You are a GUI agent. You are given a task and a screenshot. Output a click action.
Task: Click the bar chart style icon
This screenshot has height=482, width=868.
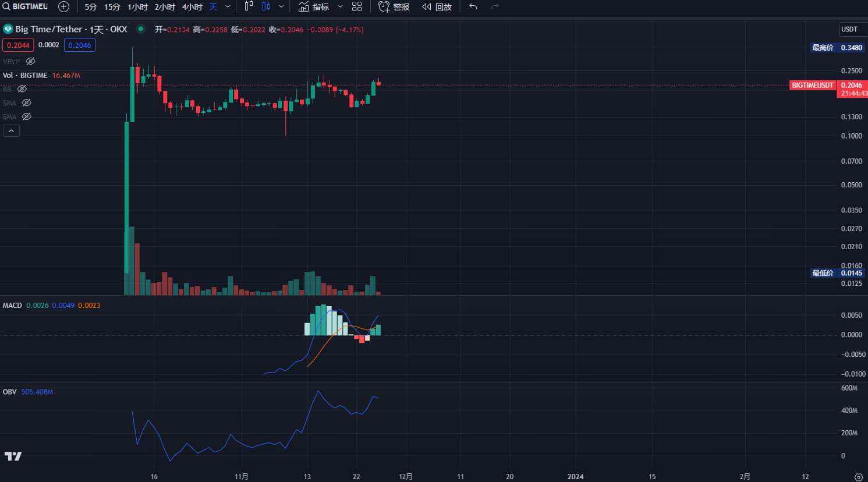pyautogui.click(x=249, y=6)
